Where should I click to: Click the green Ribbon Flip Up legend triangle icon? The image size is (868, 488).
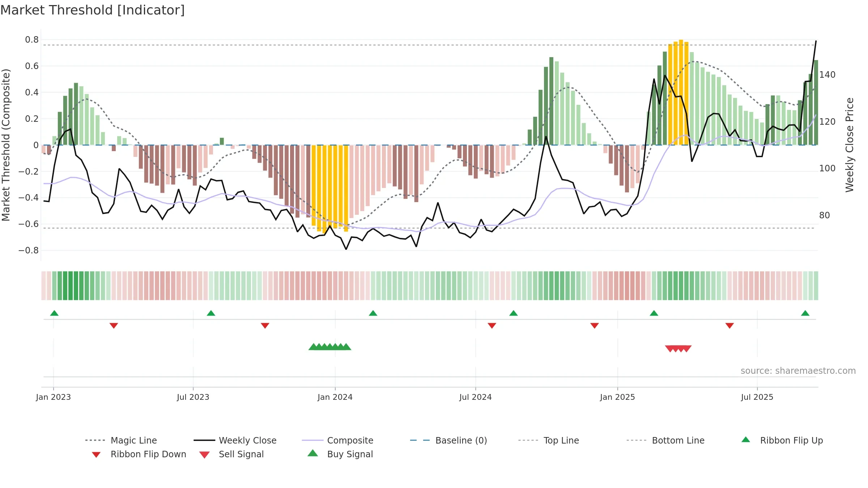(746, 440)
